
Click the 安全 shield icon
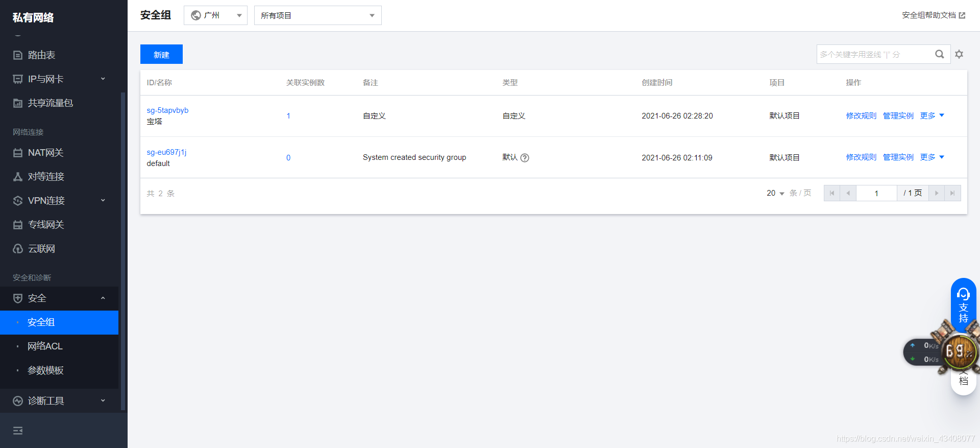(x=18, y=298)
